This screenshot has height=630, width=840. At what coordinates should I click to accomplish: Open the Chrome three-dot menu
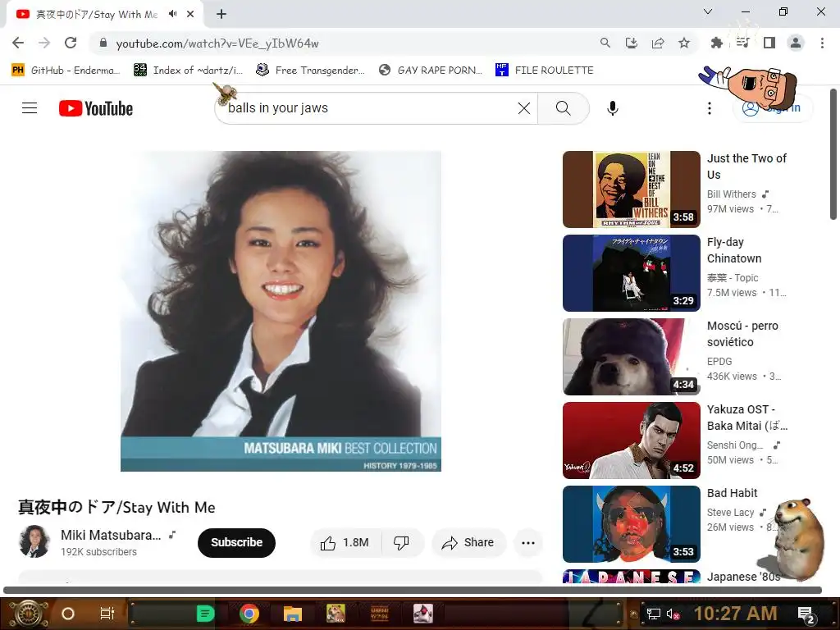coord(822,43)
